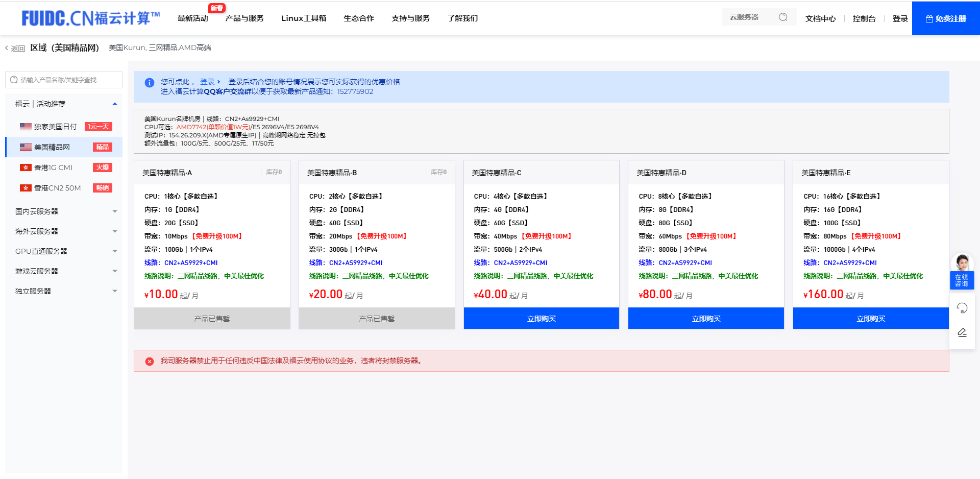This screenshot has height=479, width=980.
Task: Click the ¥160.00 price text
Action: click(x=823, y=294)
